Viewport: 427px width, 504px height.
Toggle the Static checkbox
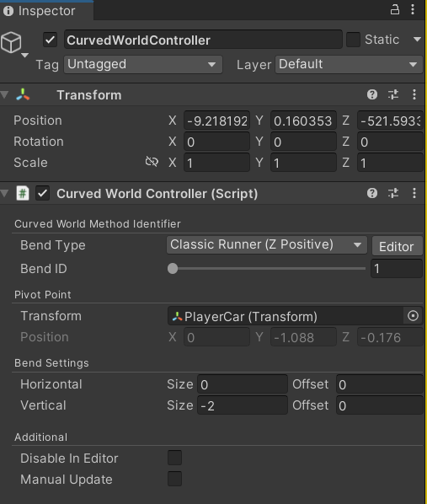pyautogui.click(x=353, y=40)
